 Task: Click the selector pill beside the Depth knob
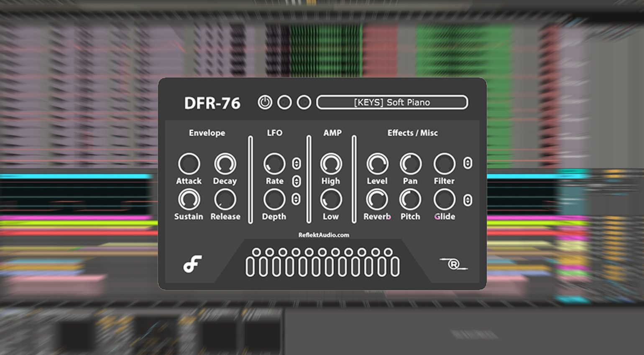pos(296,199)
